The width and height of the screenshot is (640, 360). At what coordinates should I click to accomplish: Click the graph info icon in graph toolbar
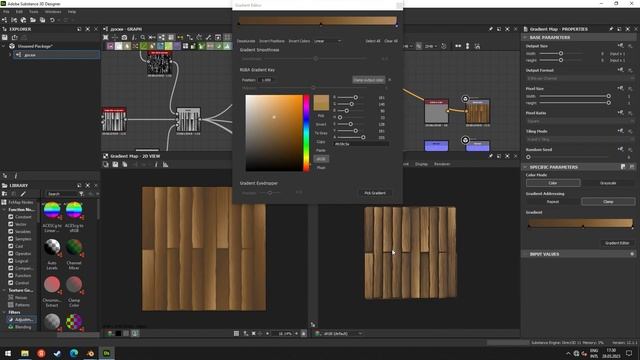133,37
